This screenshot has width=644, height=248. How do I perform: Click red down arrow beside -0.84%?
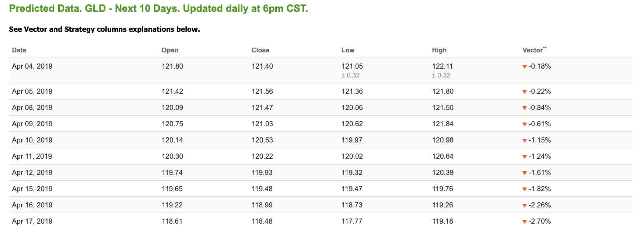[x=525, y=108]
